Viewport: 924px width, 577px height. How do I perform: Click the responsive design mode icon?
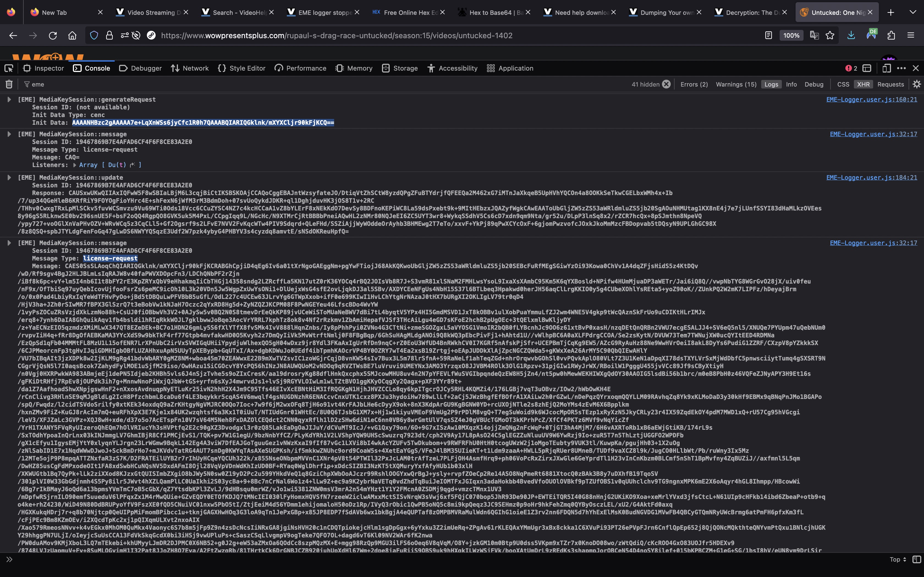coord(887,68)
